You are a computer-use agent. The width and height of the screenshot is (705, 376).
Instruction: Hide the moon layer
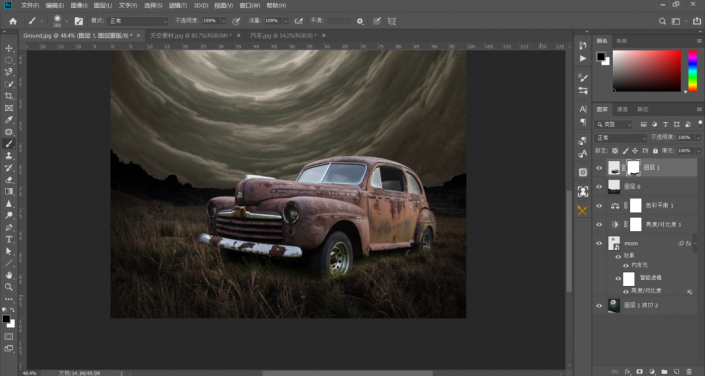pyautogui.click(x=599, y=243)
